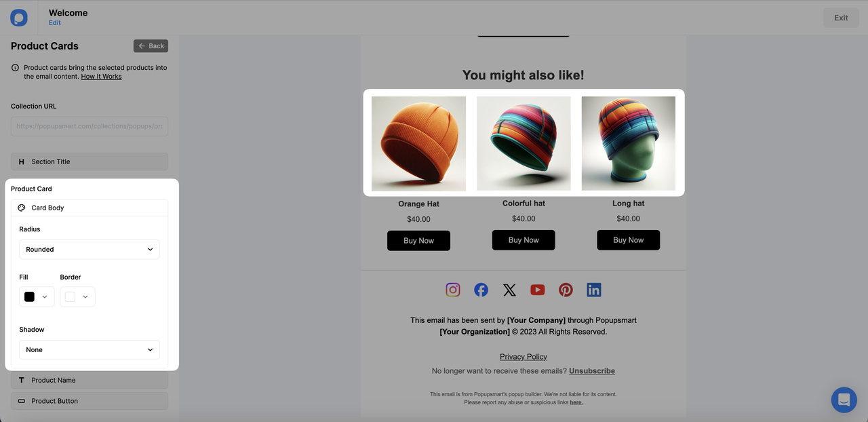Click the Popupsmart logo icon
The width and height of the screenshot is (868, 422).
click(19, 18)
